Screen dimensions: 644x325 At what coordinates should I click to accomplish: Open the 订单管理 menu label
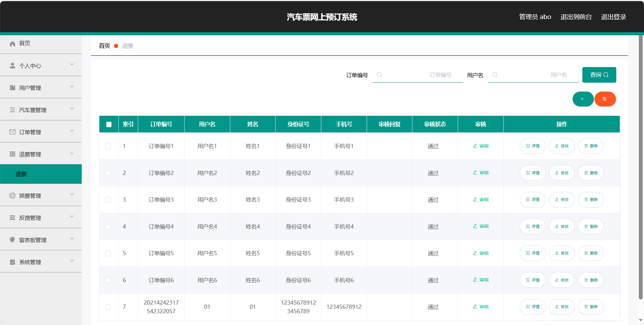point(30,132)
